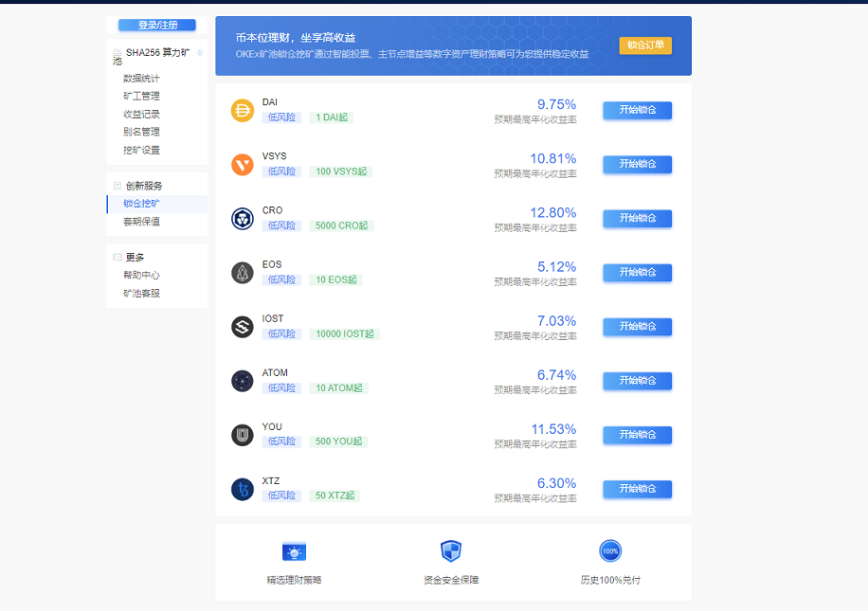Start locking DAI with 开始锁仓
The width and height of the screenshot is (868, 612).
click(637, 110)
